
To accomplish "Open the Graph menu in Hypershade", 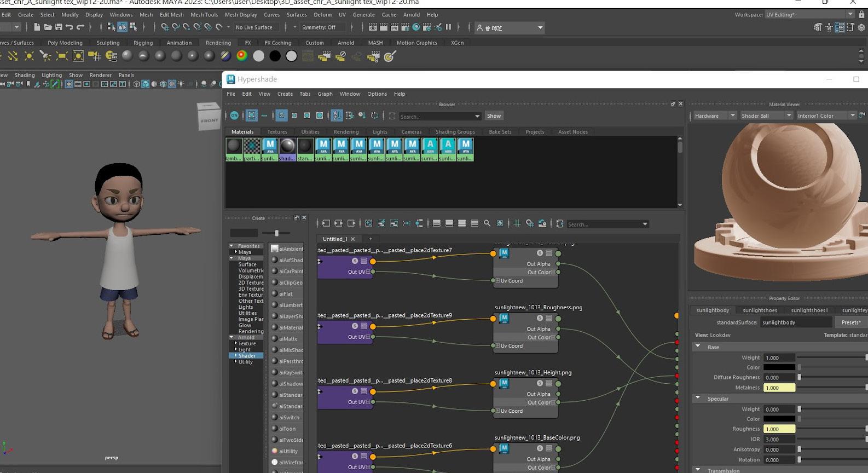I will point(325,94).
